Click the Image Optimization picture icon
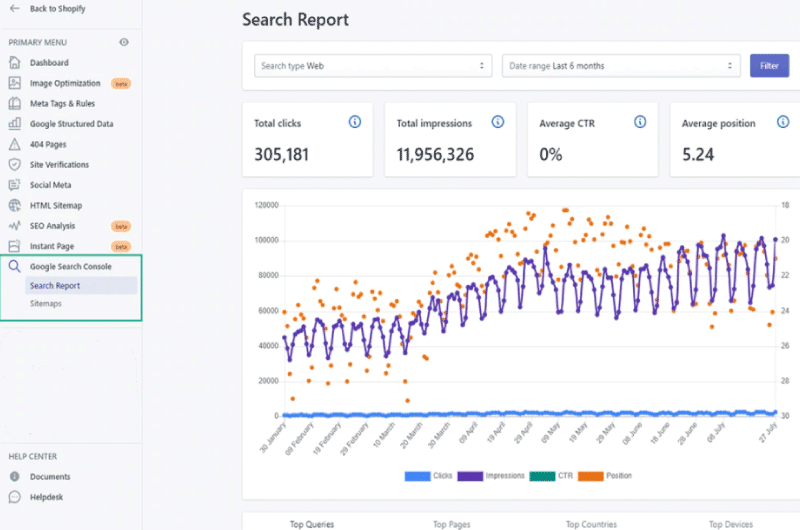800x530 pixels. 15,83
